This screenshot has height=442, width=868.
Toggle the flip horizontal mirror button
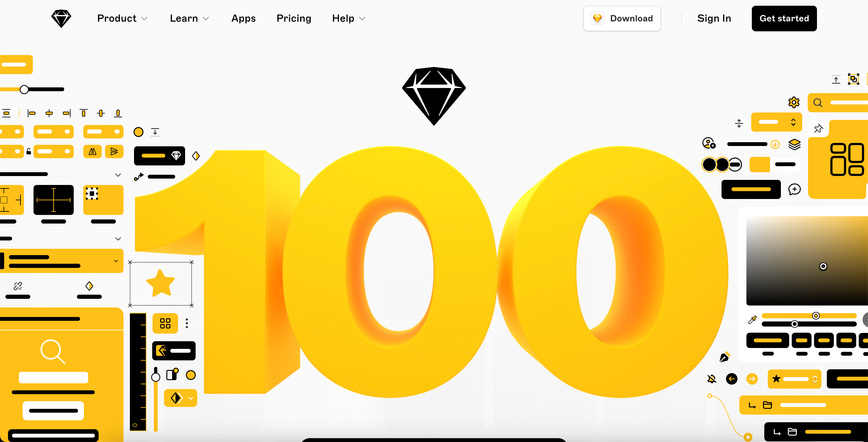92,151
